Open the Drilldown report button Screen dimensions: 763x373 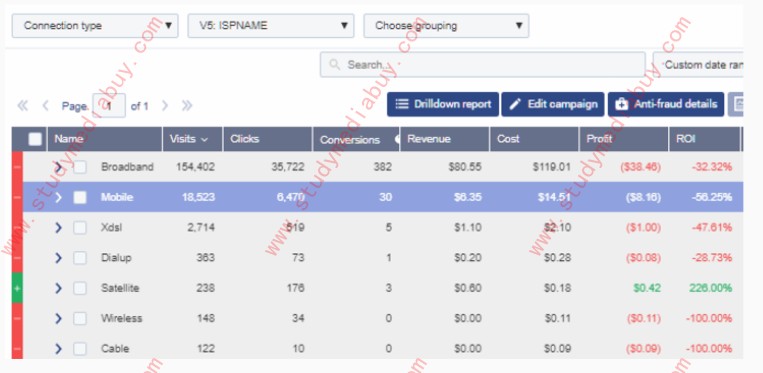pos(443,104)
